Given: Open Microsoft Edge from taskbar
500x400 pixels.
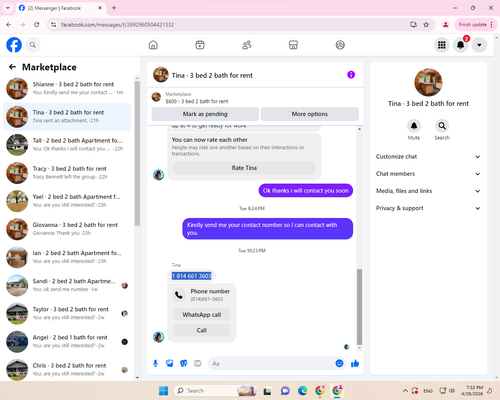Looking at the screenshot, I should point(302,391).
